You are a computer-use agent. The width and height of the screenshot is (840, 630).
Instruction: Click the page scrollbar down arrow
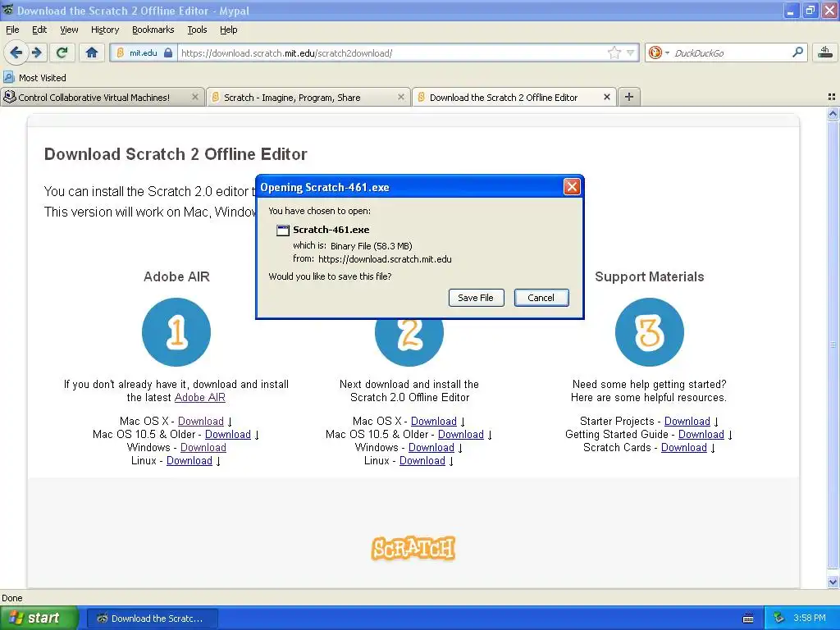(x=833, y=582)
